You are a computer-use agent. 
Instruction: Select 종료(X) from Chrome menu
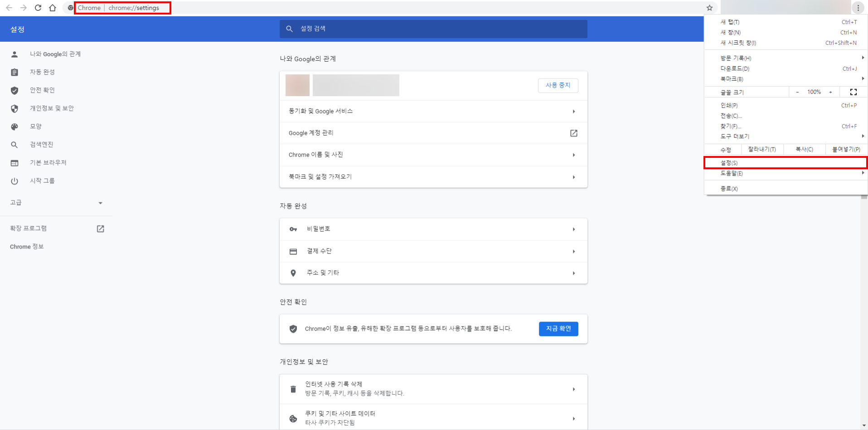click(786, 189)
